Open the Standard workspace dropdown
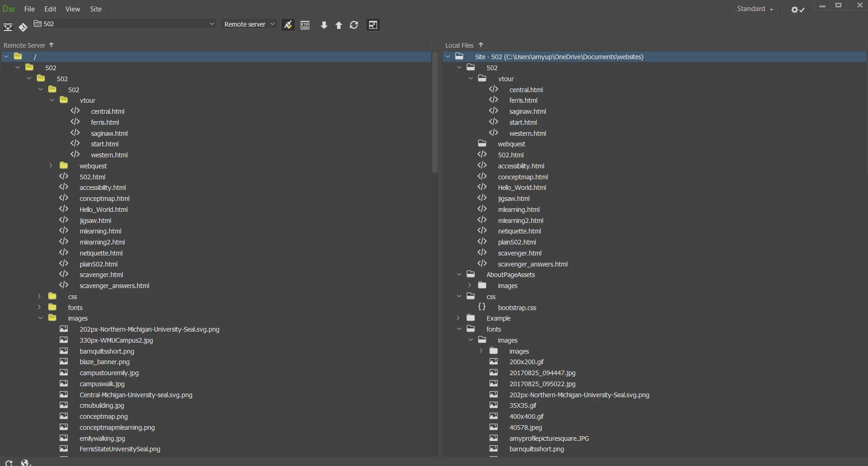868x466 pixels. pos(755,9)
